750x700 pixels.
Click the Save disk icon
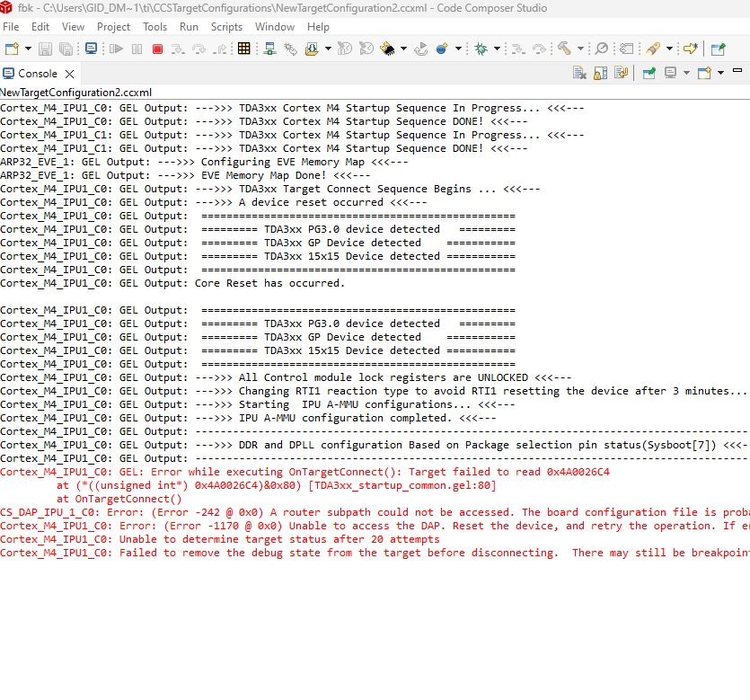pyautogui.click(x=46, y=49)
